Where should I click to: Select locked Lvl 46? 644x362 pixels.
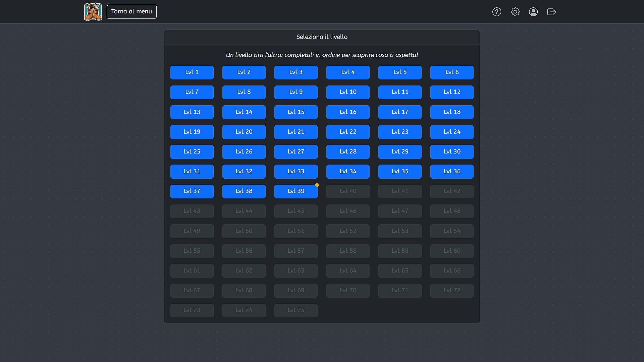click(x=348, y=211)
